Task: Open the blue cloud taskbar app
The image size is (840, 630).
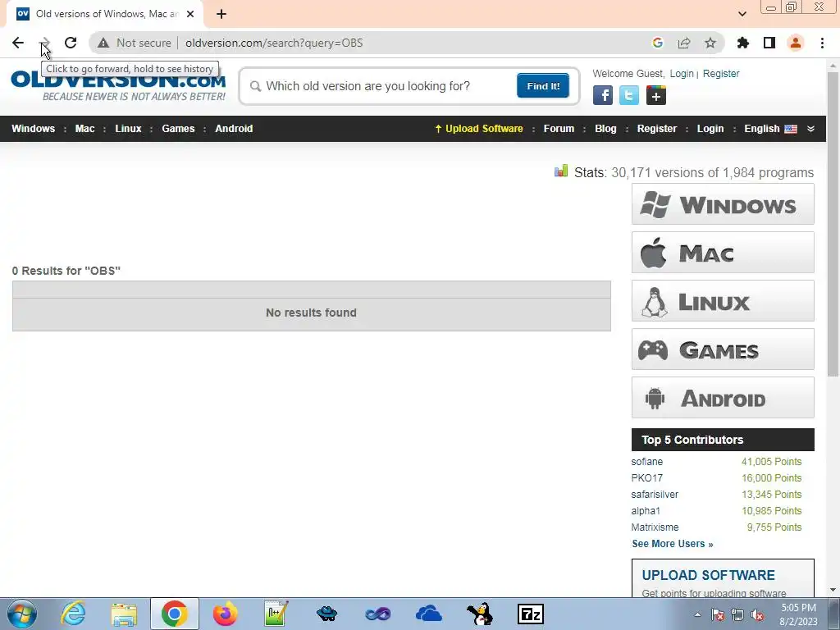Action: tap(428, 614)
